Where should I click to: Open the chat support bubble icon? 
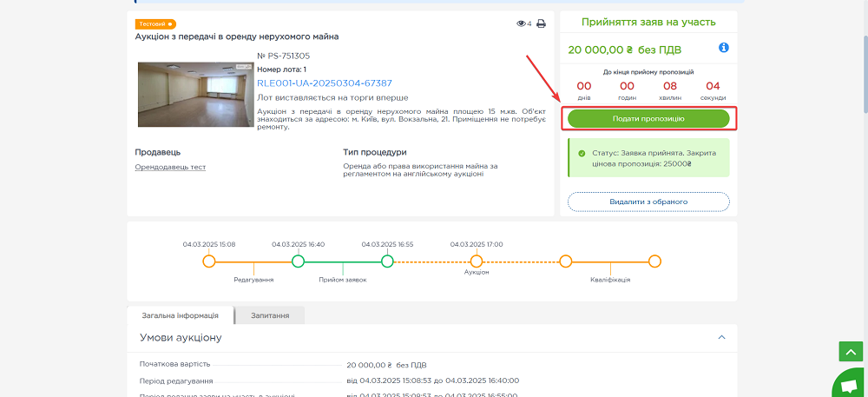coord(848,384)
